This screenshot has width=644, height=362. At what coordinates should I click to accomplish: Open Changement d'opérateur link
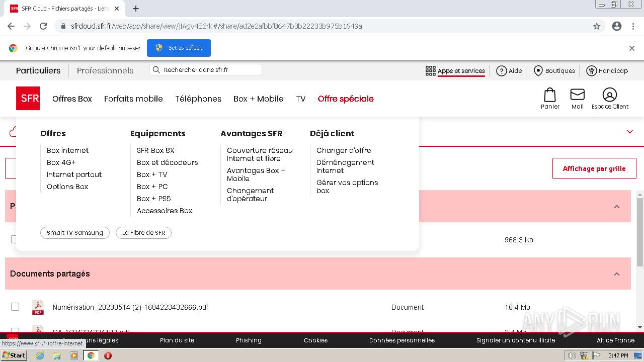coord(251,195)
